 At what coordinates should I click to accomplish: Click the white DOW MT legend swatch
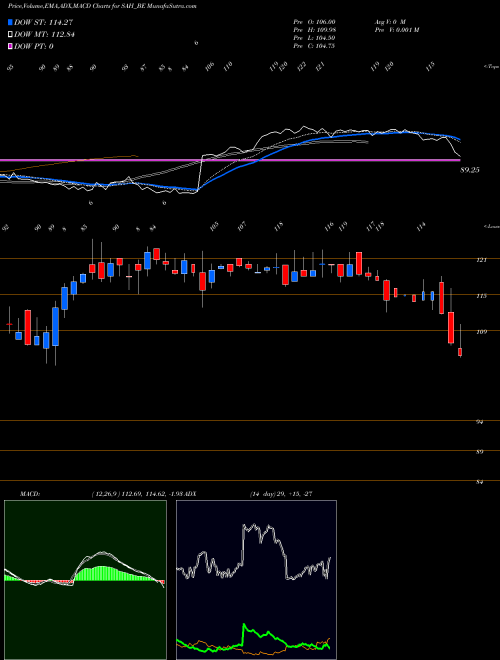coord(10,35)
